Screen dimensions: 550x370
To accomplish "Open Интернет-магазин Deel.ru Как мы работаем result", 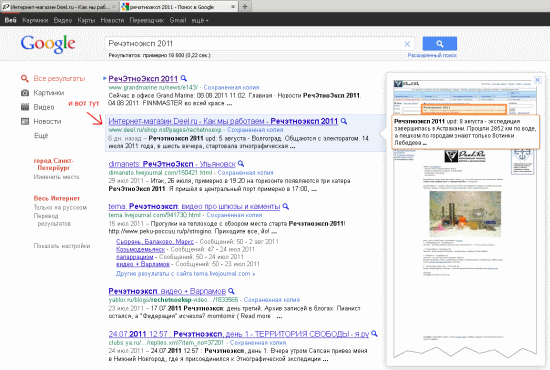I will tap(223, 121).
